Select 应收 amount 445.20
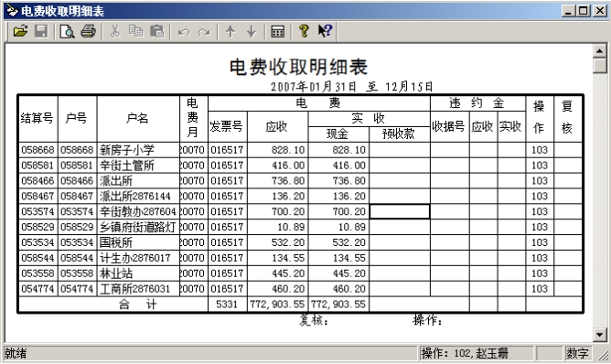This screenshot has width=611, height=364. 277,273
